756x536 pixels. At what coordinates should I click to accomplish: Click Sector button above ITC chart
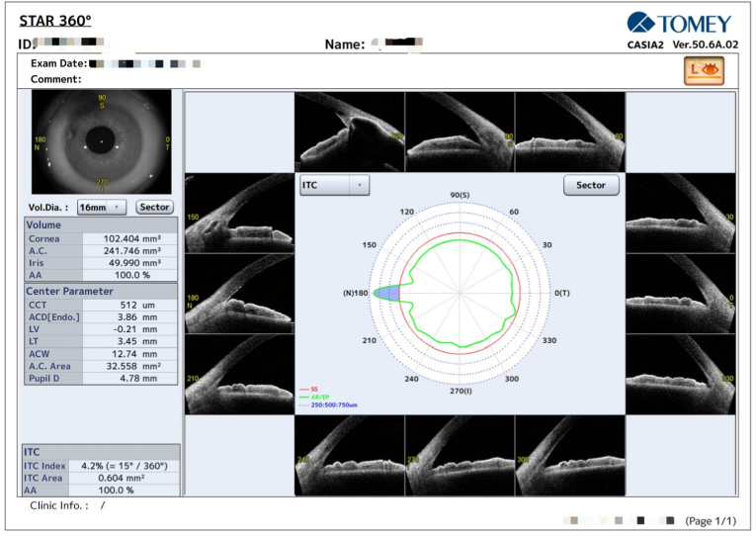tap(591, 185)
